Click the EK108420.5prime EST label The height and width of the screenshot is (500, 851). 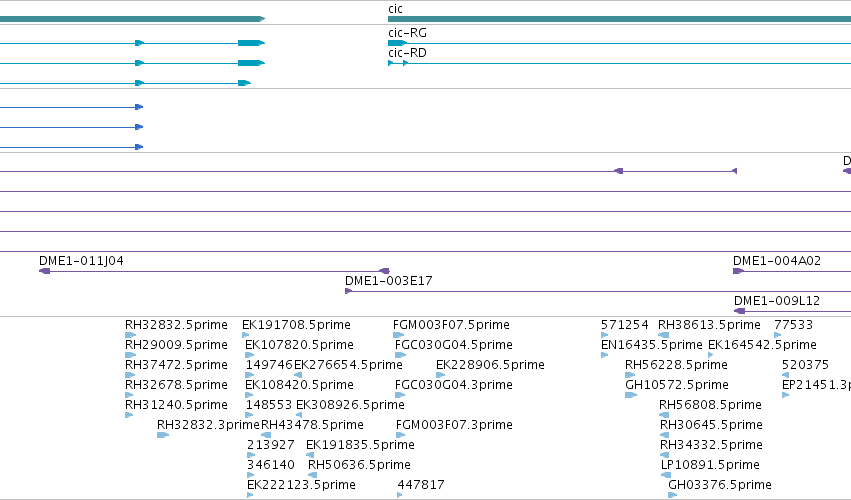tap(300, 385)
